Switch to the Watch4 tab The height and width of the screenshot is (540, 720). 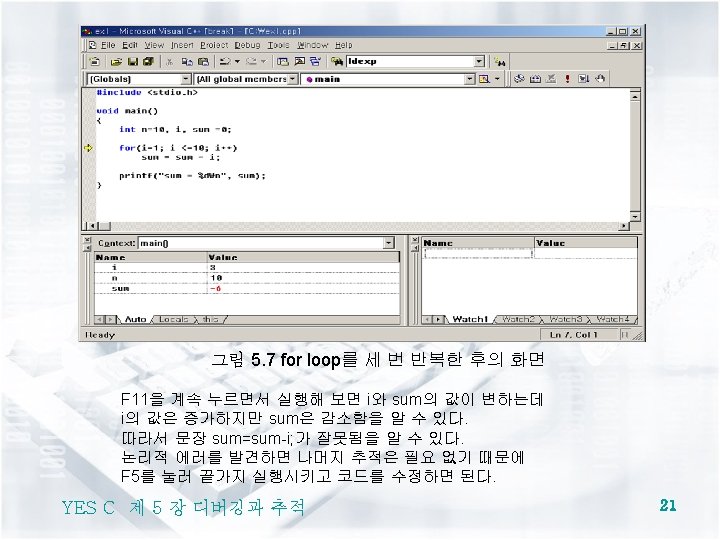[613, 319]
